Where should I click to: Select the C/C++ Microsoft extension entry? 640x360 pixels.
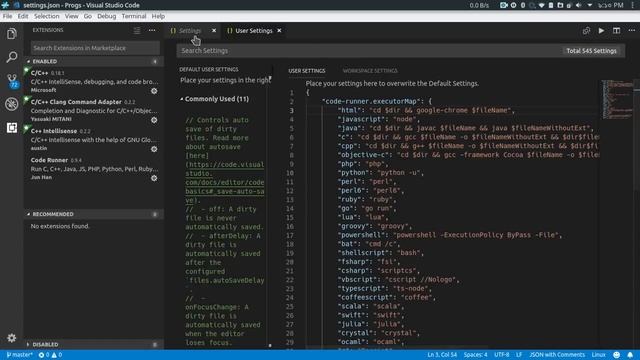click(x=94, y=81)
